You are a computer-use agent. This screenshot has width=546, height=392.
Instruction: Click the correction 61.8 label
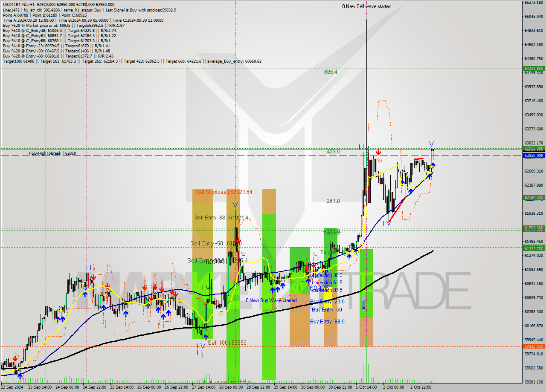tap(327, 282)
